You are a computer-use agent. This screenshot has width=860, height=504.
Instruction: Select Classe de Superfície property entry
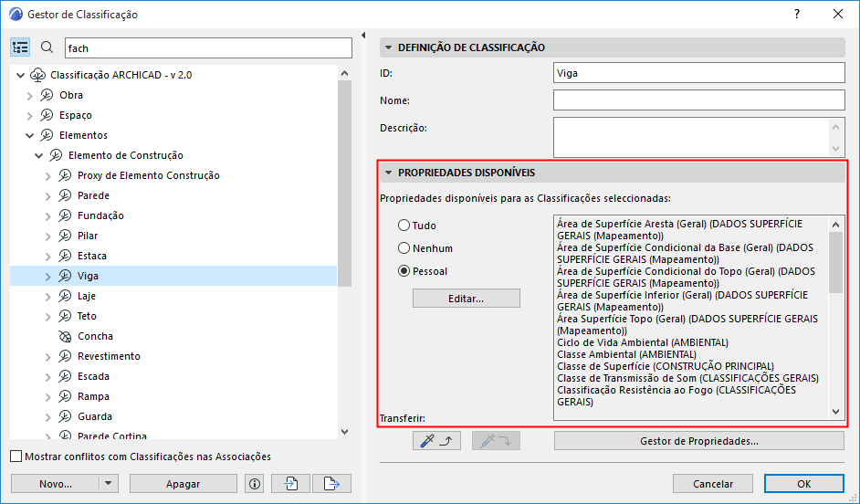tap(666, 366)
